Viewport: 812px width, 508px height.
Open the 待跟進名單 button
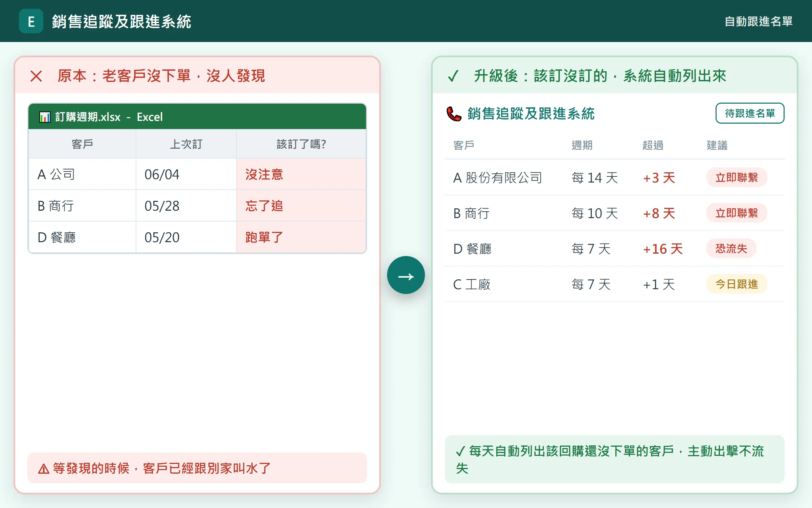[x=750, y=113]
